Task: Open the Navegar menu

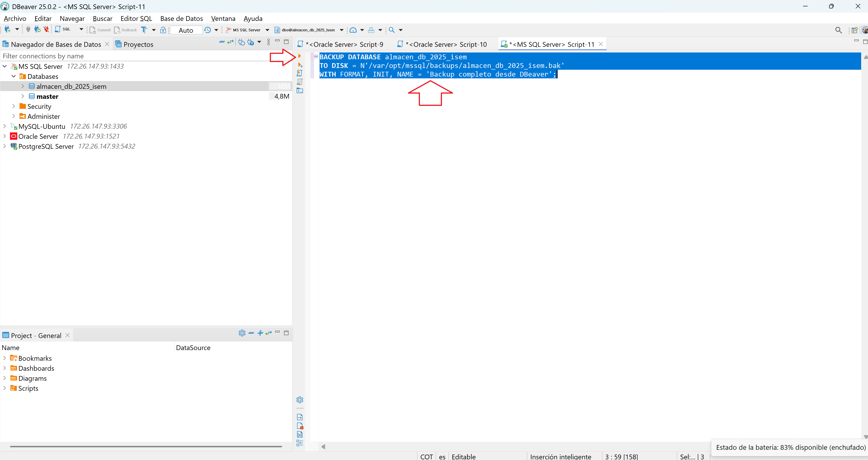Action: click(x=72, y=19)
